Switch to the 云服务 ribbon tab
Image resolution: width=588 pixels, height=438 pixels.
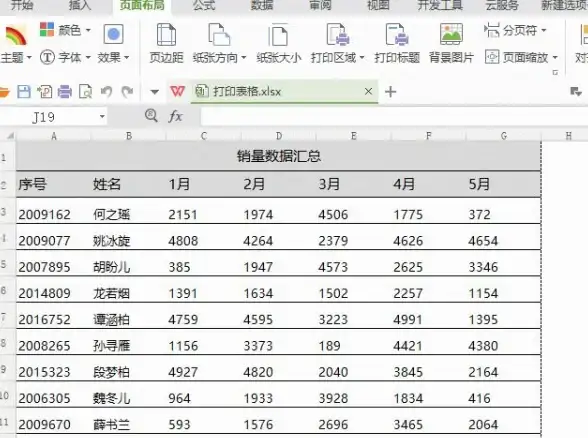pos(502,5)
